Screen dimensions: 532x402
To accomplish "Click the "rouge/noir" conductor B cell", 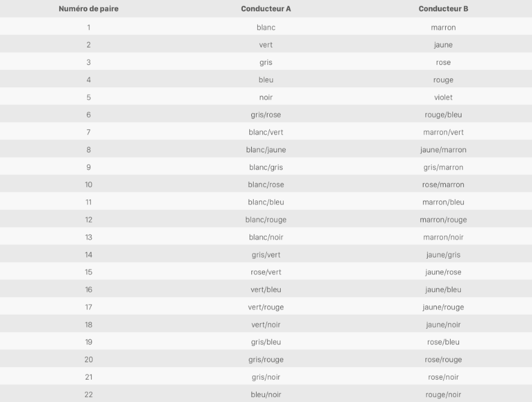I will click(x=443, y=394).
